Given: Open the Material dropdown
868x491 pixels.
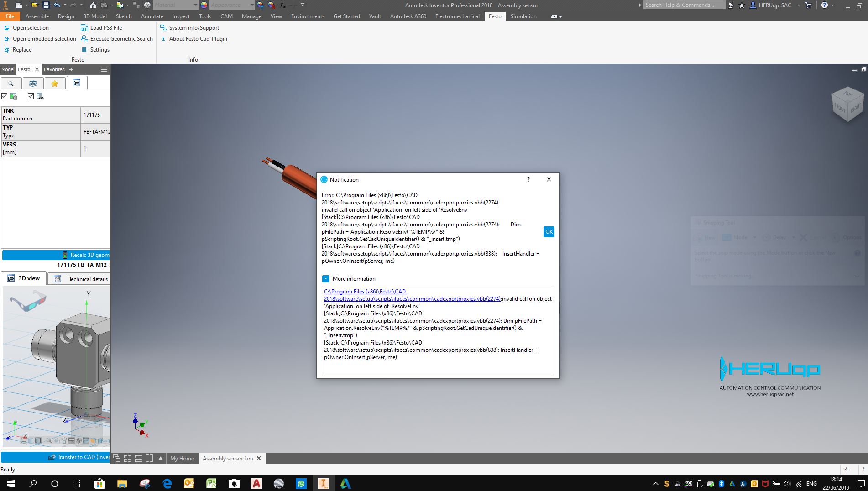Looking at the screenshot, I should point(175,5).
